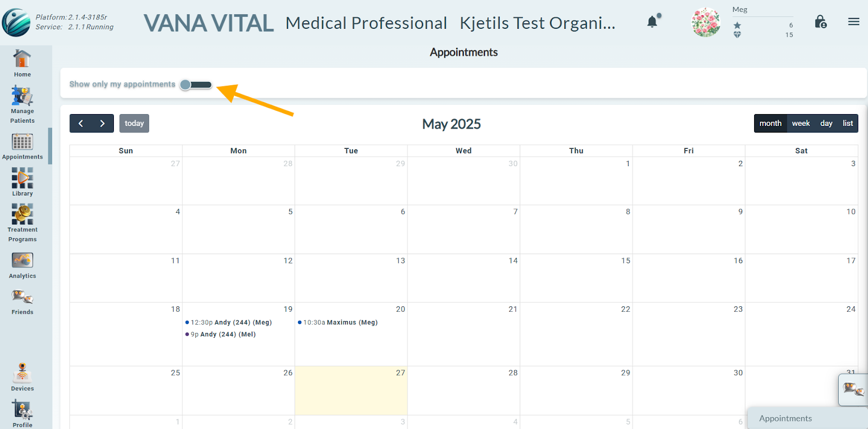Open Treatment Programs in sidebar
The height and width of the screenshot is (429, 868).
(22, 223)
